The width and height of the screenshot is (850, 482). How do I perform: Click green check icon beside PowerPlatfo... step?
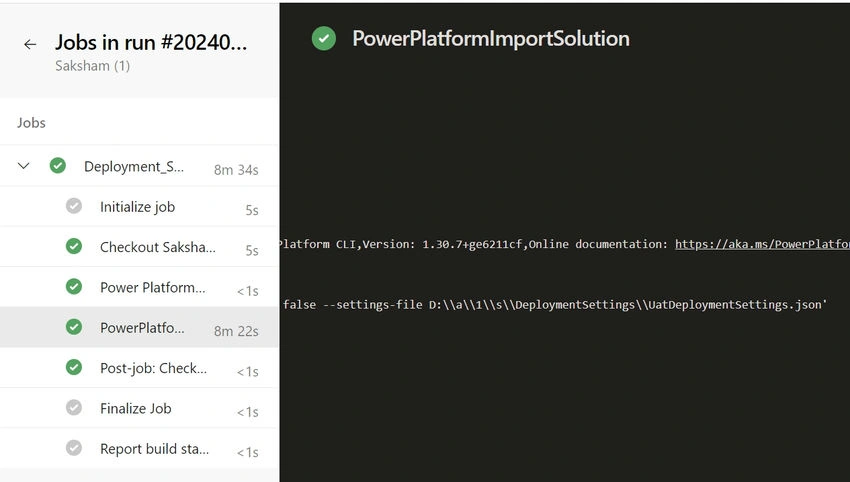[74, 327]
